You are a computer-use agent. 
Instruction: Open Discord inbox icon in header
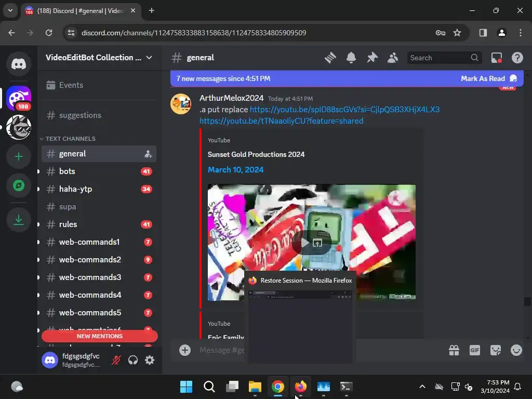coord(496,58)
